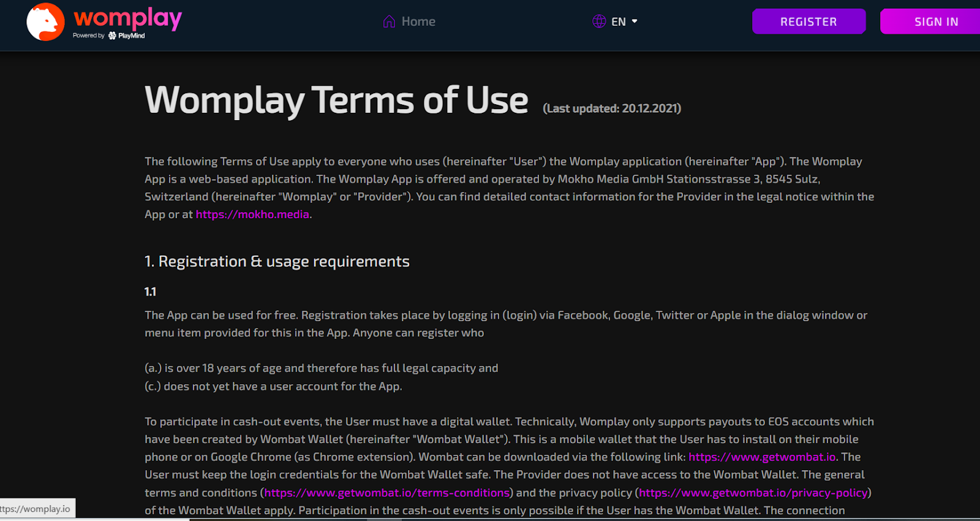Click the pink womplay wordmark
The width and height of the screenshot is (980, 521).
point(127,18)
